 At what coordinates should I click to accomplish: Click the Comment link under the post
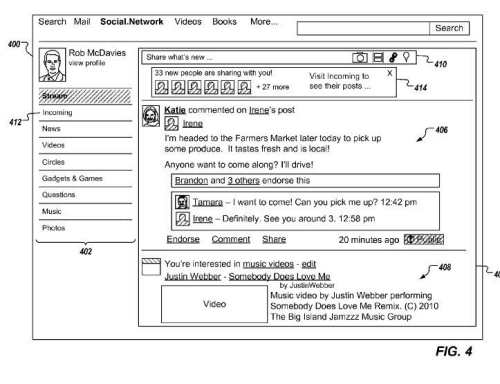pos(231,239)
